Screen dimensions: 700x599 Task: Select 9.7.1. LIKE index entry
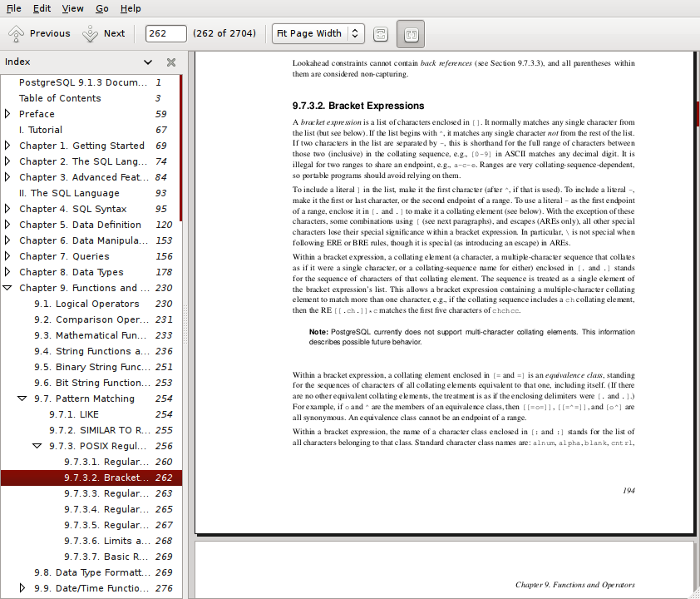[91, 414]
